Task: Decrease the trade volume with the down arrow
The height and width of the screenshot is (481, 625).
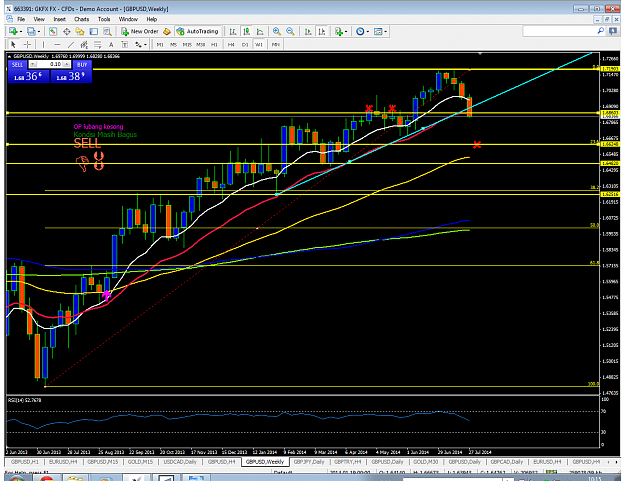Action: pyautogui.click(x=33, y=64)
